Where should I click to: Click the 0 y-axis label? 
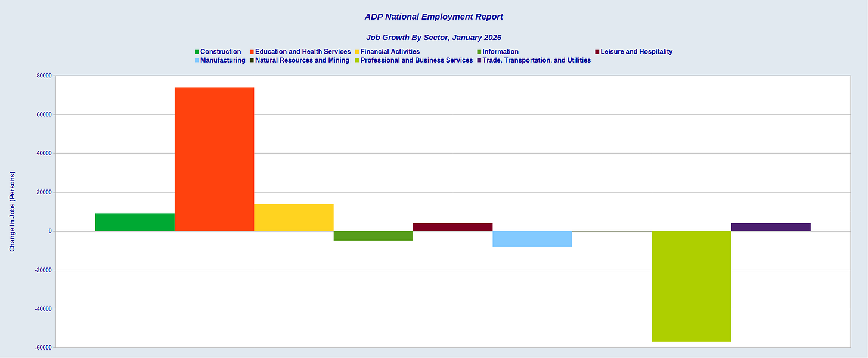tap(51, 231)
